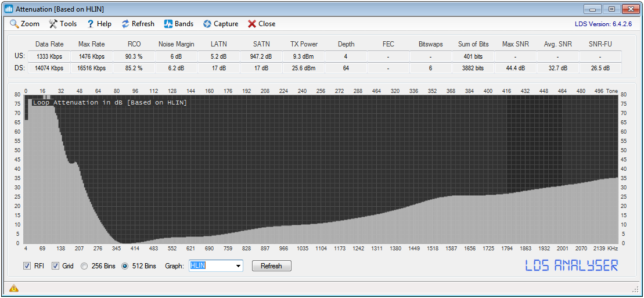The height and width of the screenshot is (298, 644).
Task: Click the app icon in title bar
Action: 9,9
